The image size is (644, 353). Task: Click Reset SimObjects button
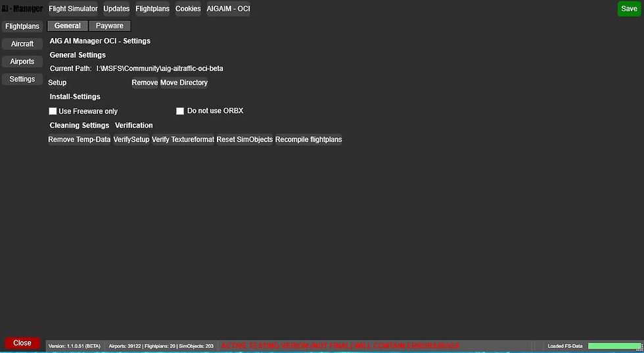[x=244, y=140]
